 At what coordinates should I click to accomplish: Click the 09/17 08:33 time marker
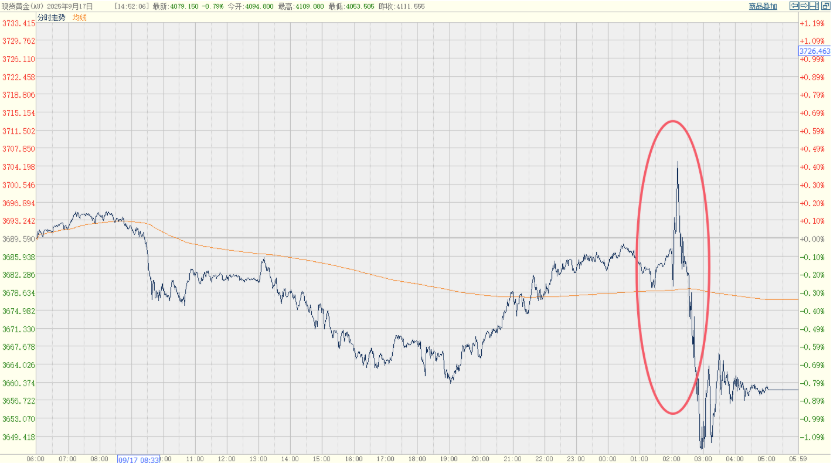point(139,459)
